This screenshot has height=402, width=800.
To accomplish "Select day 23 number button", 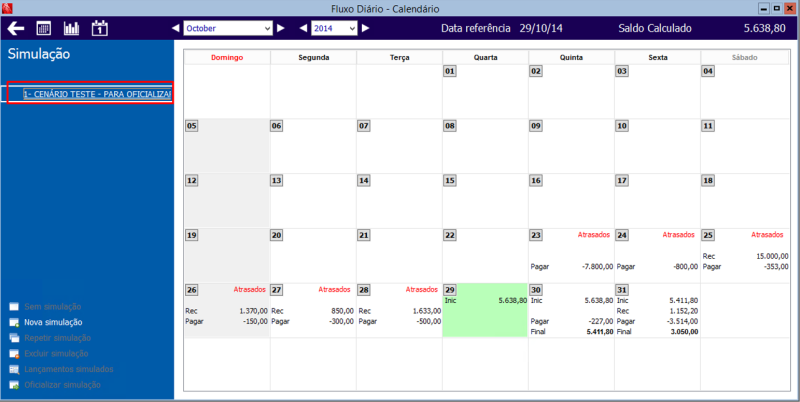I will tap(536, 235).
